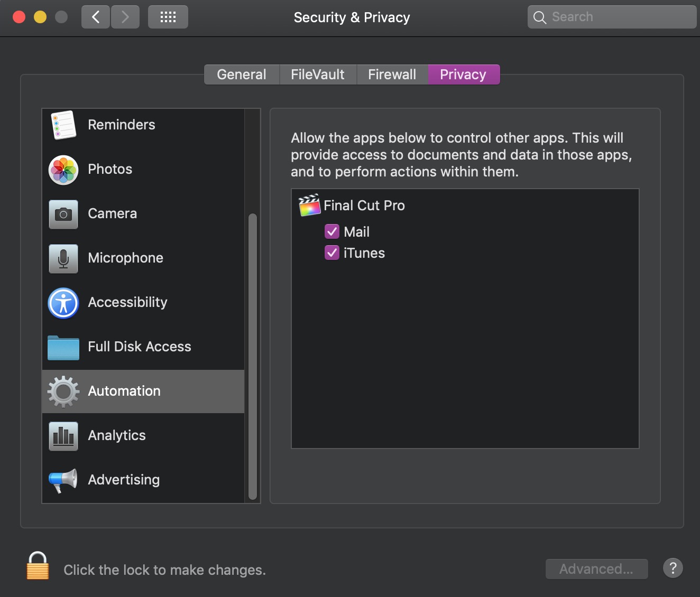Image resolution: width=700 pixels, height=597 pixels.
Task: Click the Advanced... button
Action: (x=596, y=569)
